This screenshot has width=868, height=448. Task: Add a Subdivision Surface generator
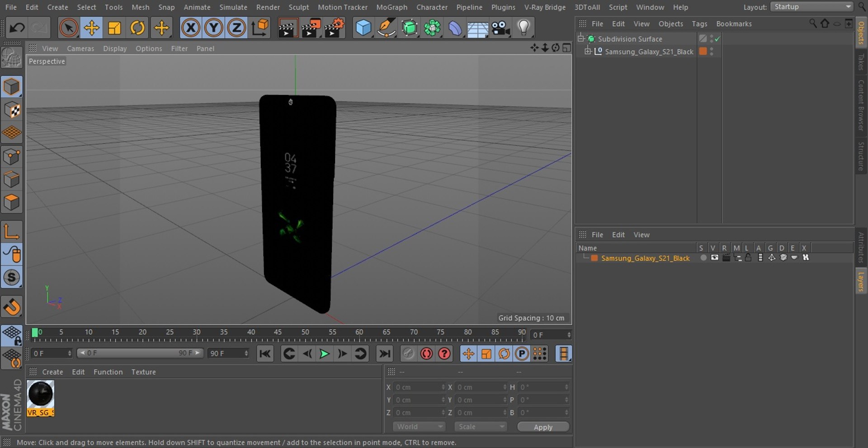coord(410,28)
